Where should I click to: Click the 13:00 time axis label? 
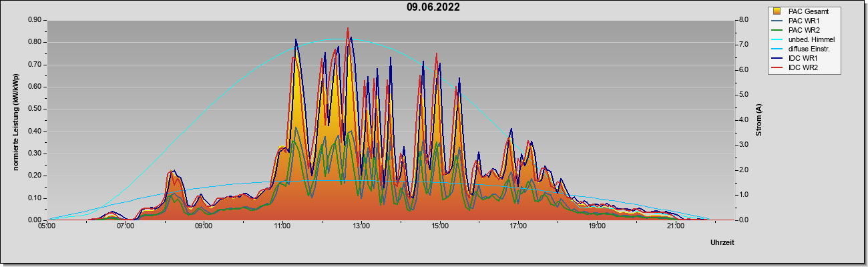tap(361, 226)
